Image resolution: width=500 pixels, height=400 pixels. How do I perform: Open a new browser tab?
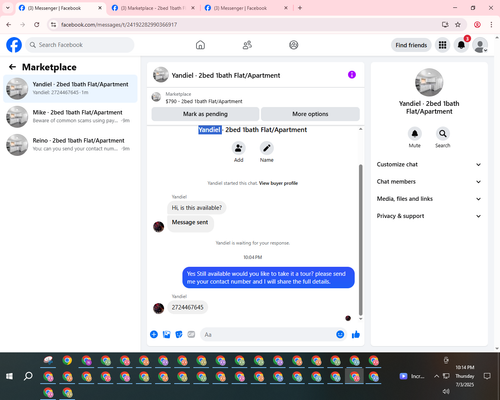pyautogui.click(x=300, y=8)
